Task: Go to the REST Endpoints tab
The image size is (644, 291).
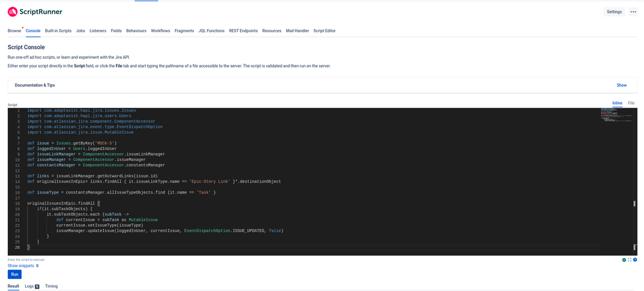Action: pyautogui.click(x=243, y=31)
